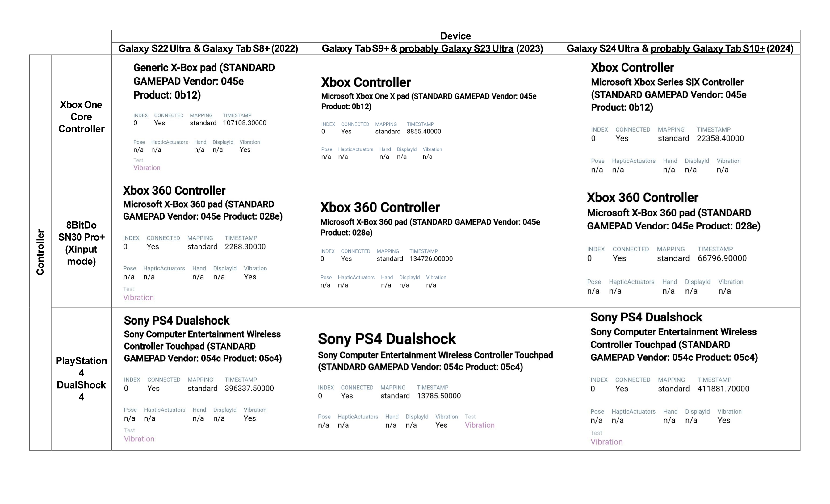
Task: Click "Xbox Controller" heading above Series S|X description
Action: click(632, 67)
